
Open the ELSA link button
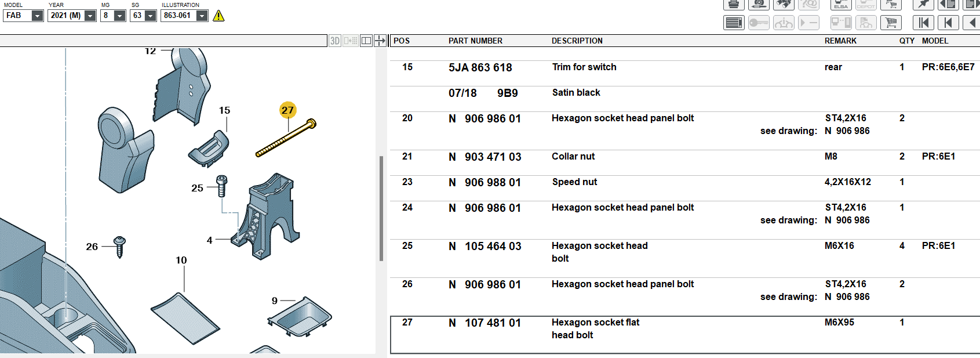[x=841, y=5]
